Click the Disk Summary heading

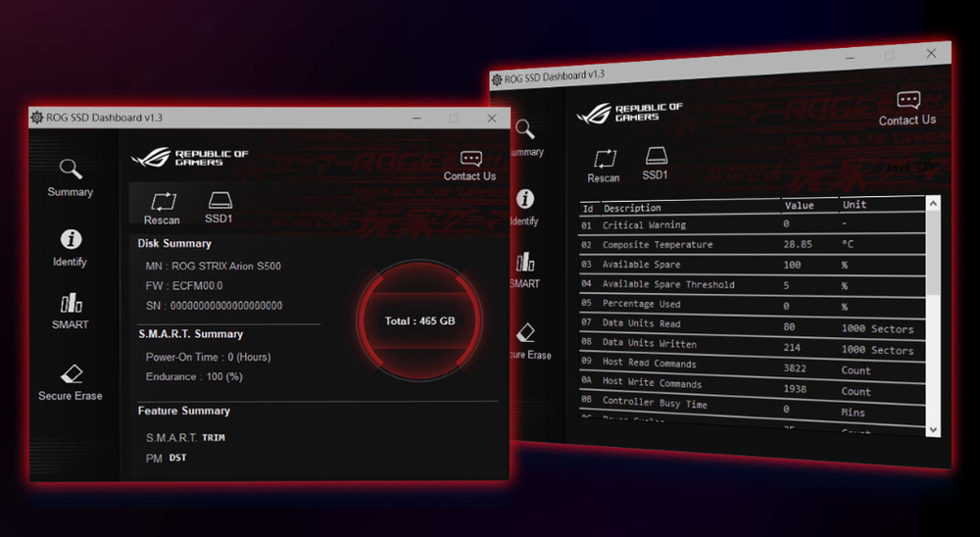pos(174,243)
